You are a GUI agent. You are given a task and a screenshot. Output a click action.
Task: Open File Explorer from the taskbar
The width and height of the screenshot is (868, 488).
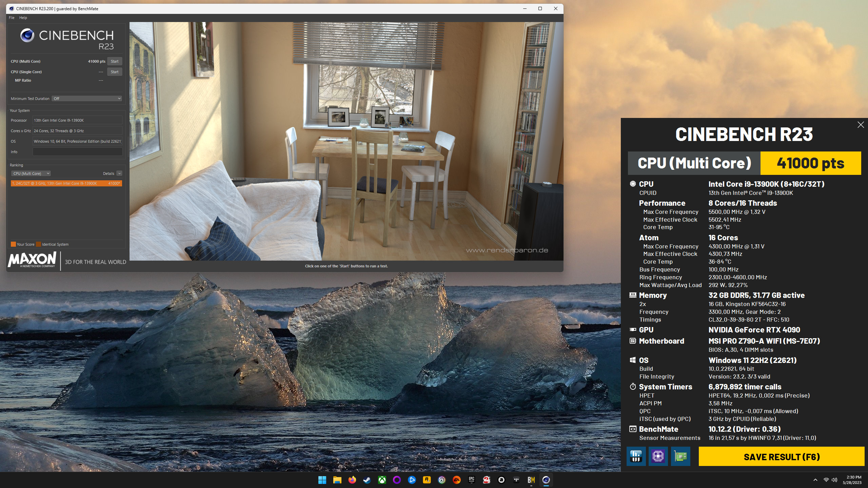pyautogui.click(x=337, y=480)
